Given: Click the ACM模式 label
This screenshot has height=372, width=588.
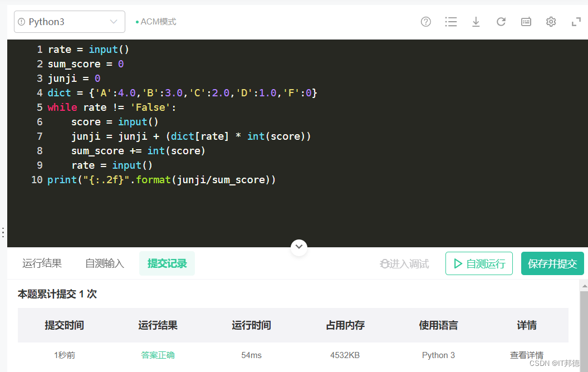Looking at the screenshot, I should click(x=158, y=22).
